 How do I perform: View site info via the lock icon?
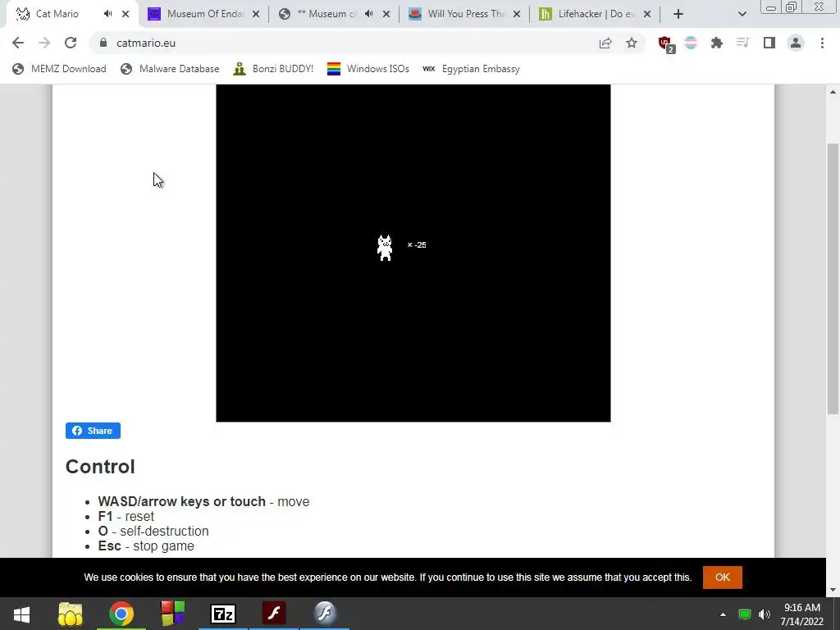pyautogui.click(x=104, y=43)
